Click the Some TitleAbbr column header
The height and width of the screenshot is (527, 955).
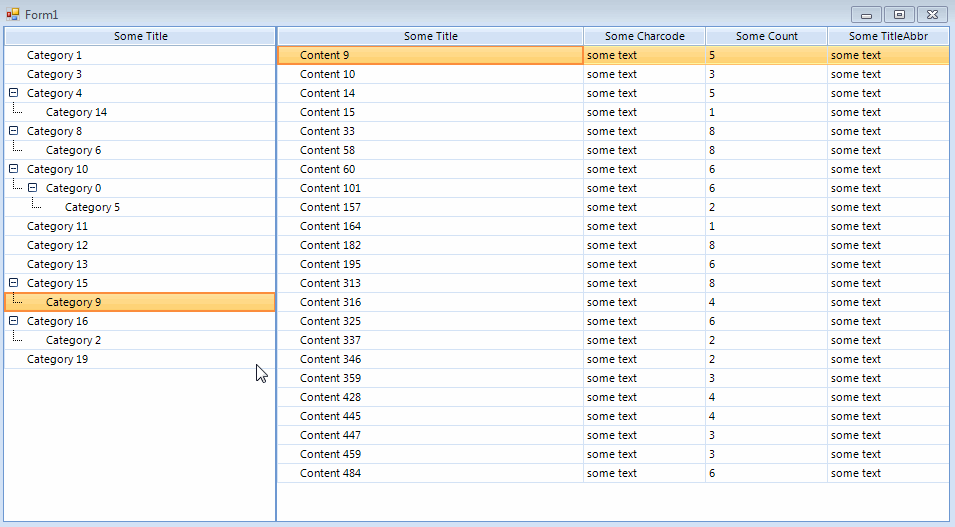888,36
